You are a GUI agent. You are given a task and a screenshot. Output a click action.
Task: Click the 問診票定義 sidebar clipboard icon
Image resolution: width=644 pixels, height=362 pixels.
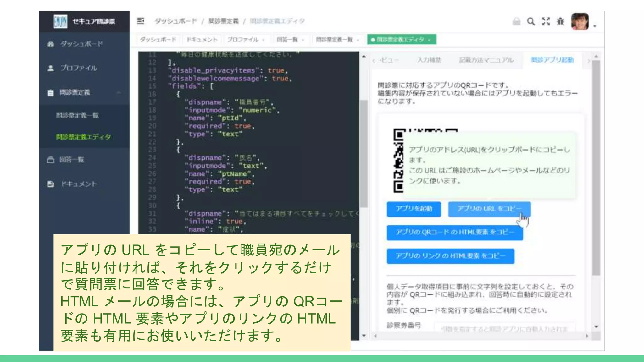(51, 93)
